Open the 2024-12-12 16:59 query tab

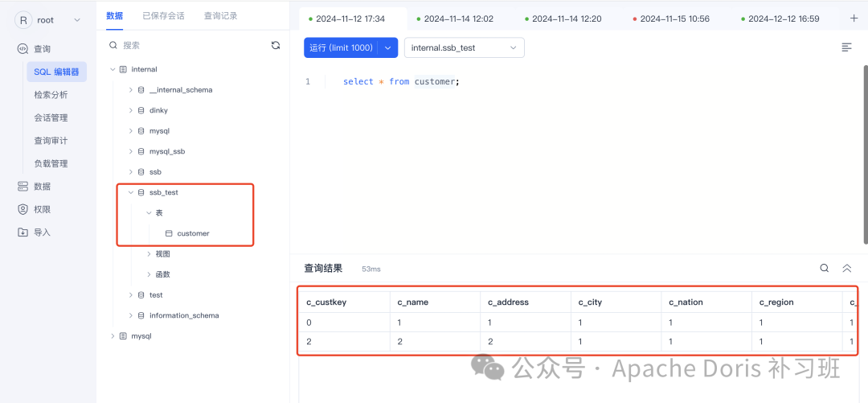point(784,19)
